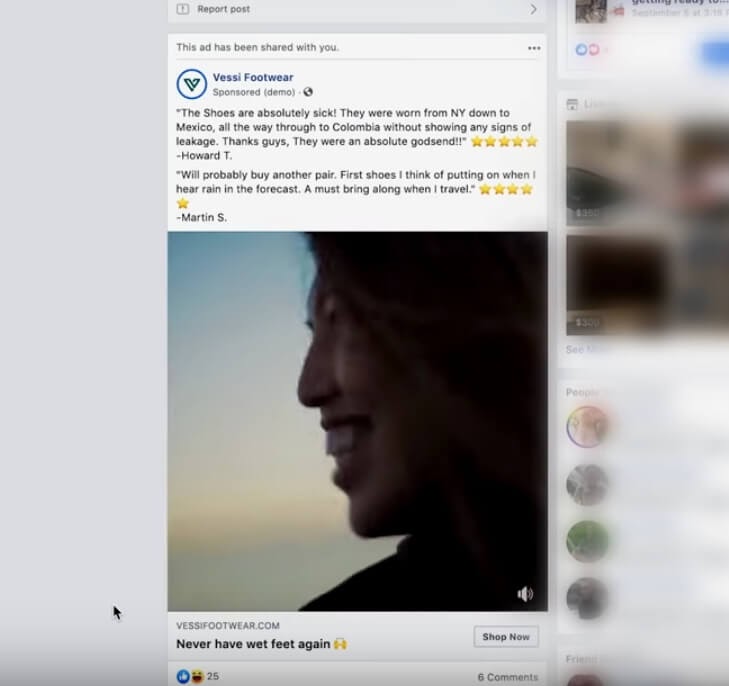The width and height of the screenshot is (729, 686).
Task: Click the '-Martin S.' reviewer name
Action: point(202,218)
